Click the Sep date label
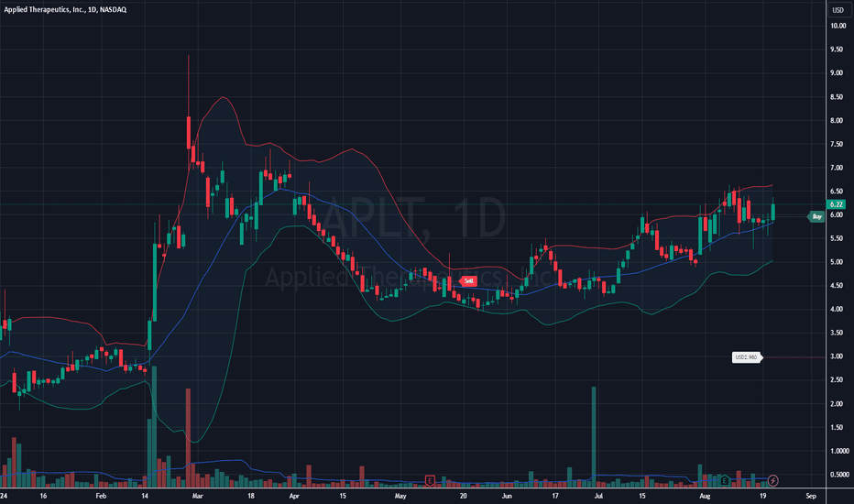 (x=811, y=496)
